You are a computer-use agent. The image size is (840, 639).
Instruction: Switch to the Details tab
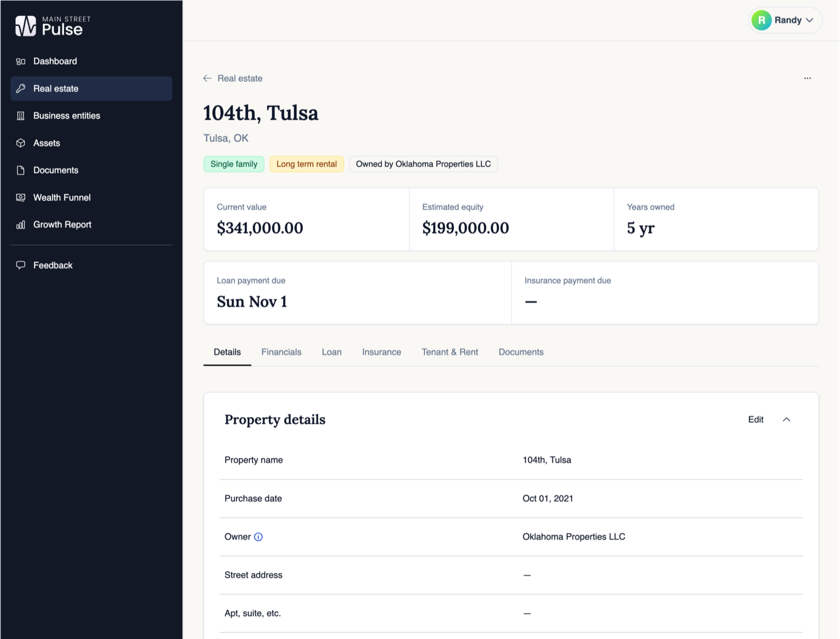tap(227, 352)
